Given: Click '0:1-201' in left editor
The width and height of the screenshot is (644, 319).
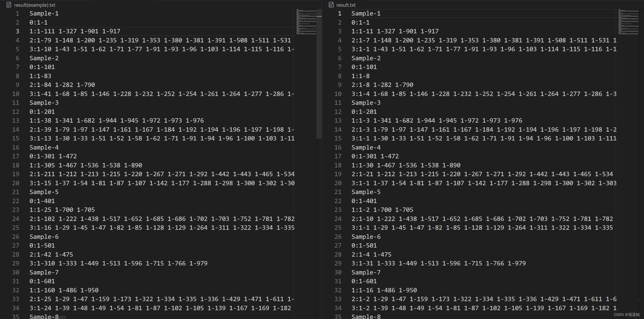Looking at the screenshot, I should [x=42, y=112].
